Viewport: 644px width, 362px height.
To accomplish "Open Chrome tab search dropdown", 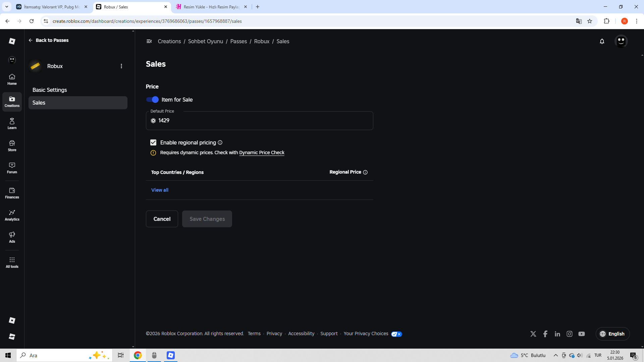I will click(x=7, y=7).
